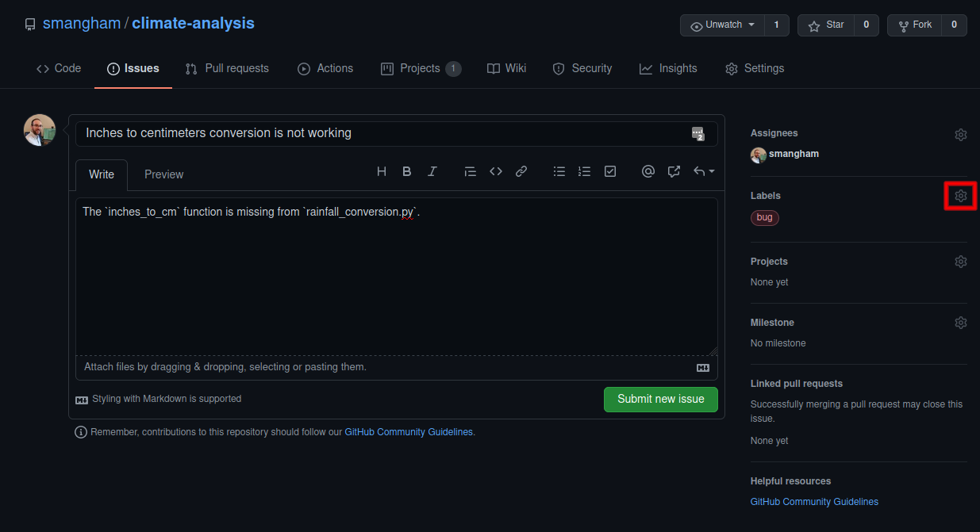Click the user avatar beside the issue form
980x532 pixels.
pos(40,130)
